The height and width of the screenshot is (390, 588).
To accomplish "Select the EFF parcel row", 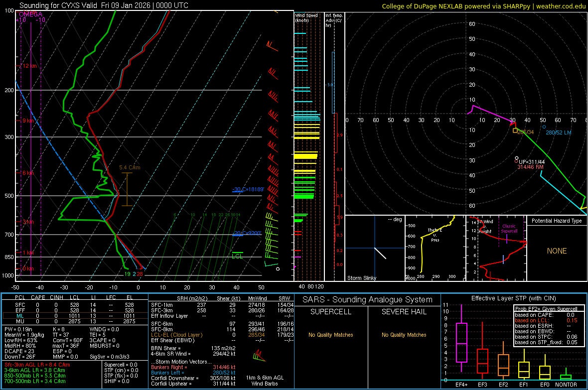I will [x=75, y=310].
